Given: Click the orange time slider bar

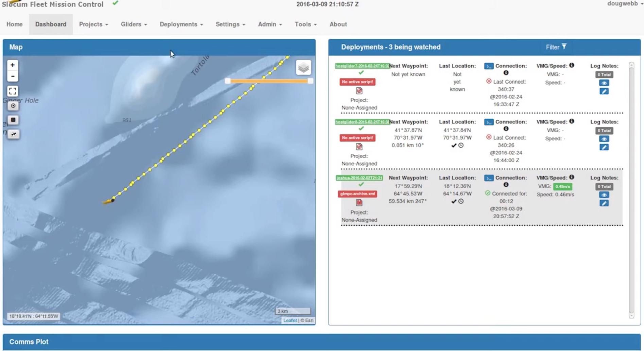Looking at the screenshot, I should pyautogui.click(x=269, y=81).
